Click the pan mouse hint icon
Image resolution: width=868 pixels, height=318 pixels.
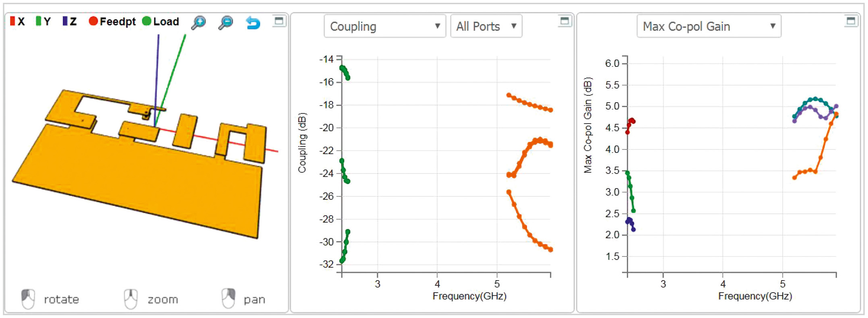click(x=228, y=299)
